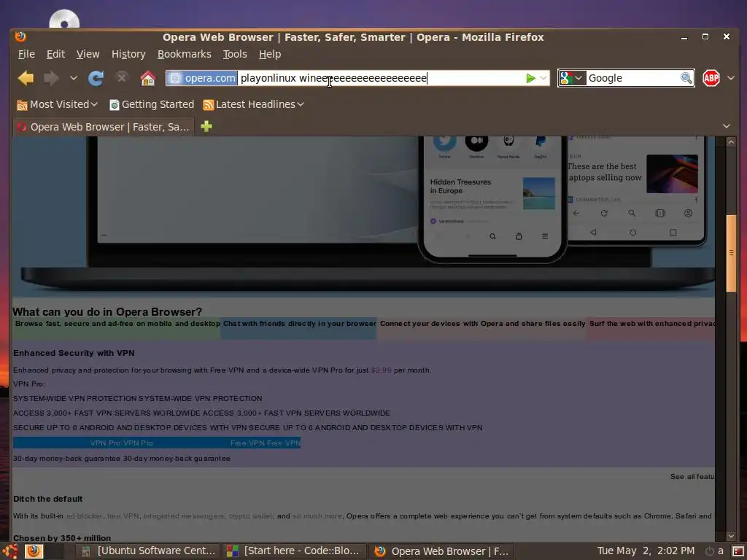Open the View menu
747x560 pixels.
pyautogui.click(x=88, y=54)
